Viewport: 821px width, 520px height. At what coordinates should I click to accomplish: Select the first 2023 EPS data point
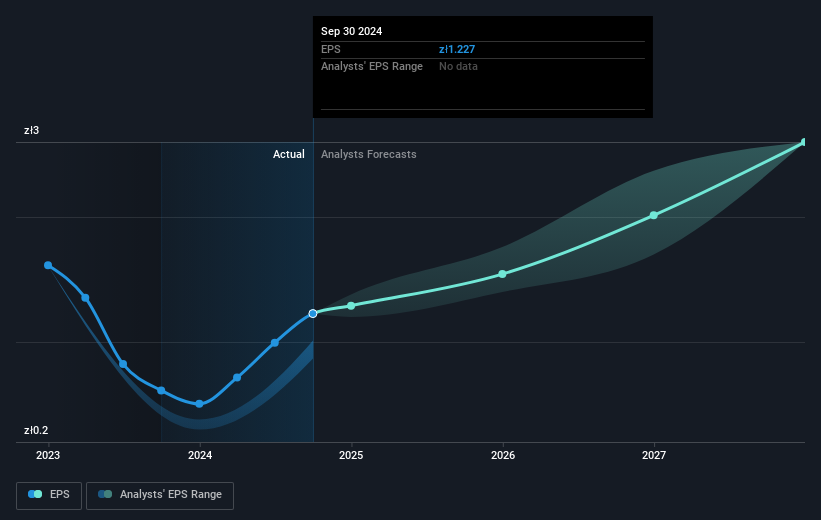click(48, 265)
